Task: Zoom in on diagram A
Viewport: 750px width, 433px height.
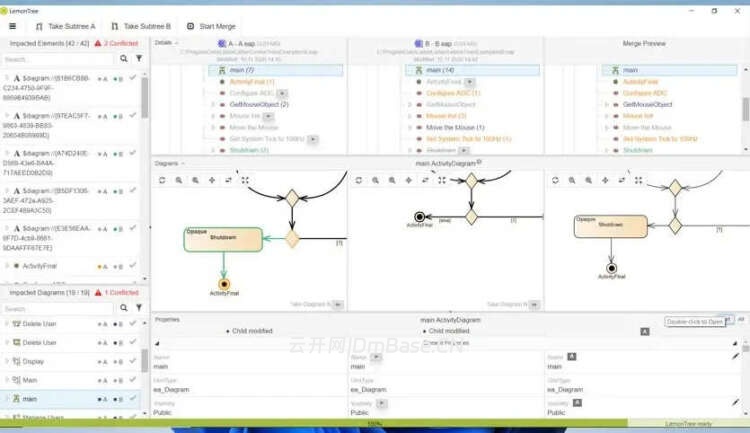Action: click(x=179, y=180)
